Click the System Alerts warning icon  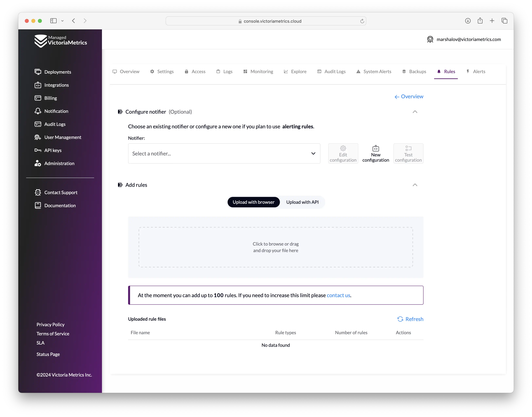click(358, 71)
